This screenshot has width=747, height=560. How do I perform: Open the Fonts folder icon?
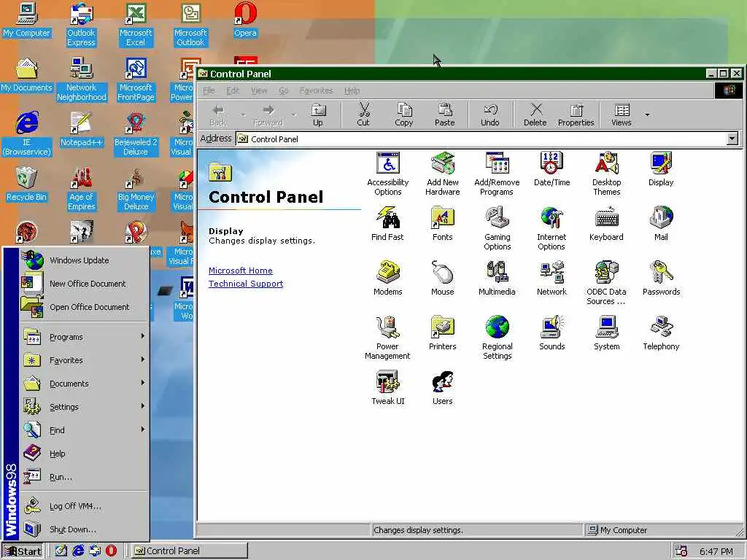(443, 224)
